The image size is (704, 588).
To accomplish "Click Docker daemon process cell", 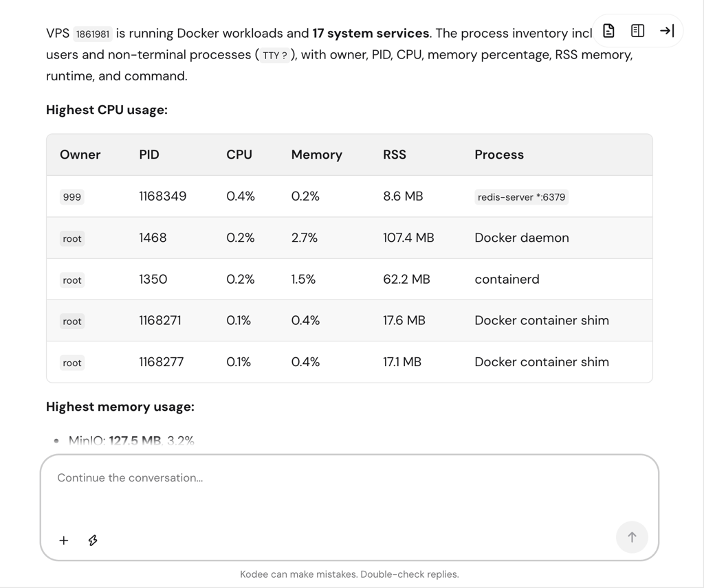I will (521, 237).
